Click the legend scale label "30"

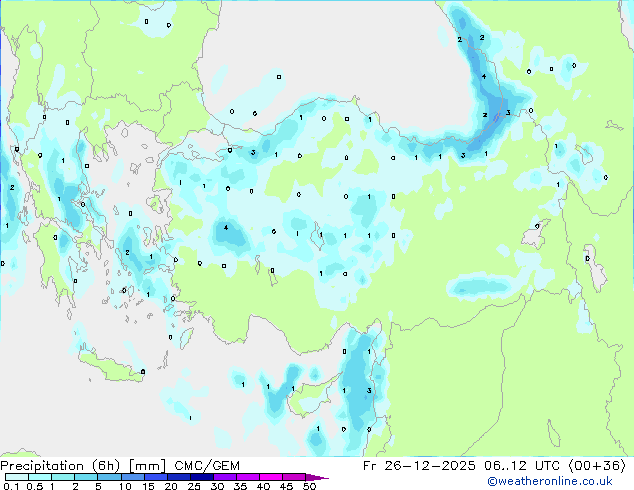pyautogui.click(x=217, y=486)
